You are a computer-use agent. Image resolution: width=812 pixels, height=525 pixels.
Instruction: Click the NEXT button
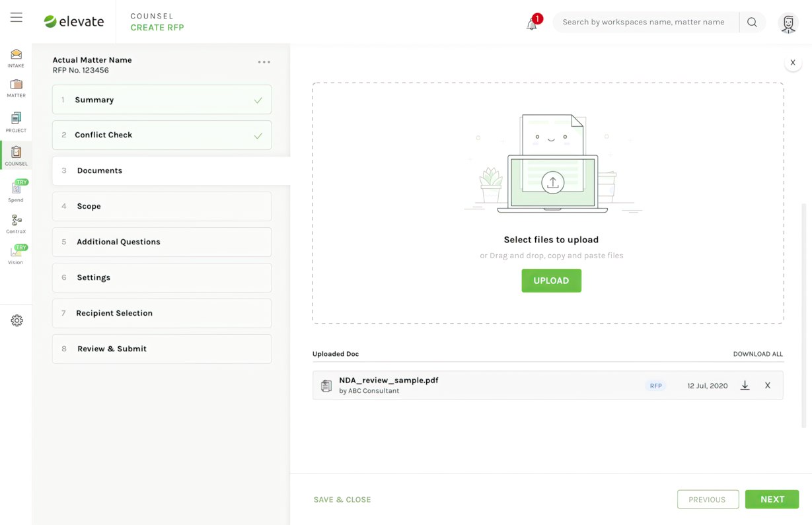coord(772,500)
